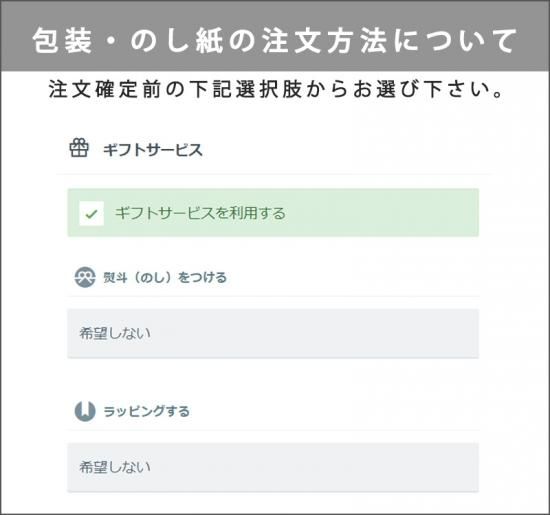Toggle the ギフトサービスを利用する checkbox
This screenshot has width=550, height=515.
(92, 213)
